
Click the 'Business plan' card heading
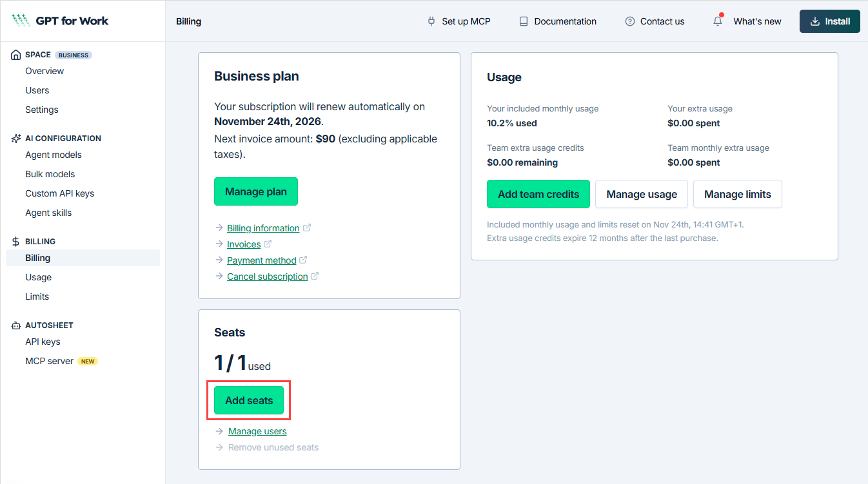[x=257, y=76]
